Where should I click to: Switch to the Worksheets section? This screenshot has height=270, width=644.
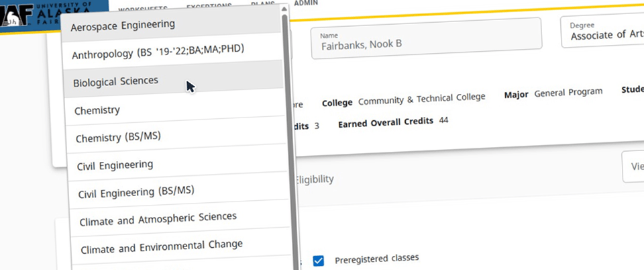tap(144, 6)
